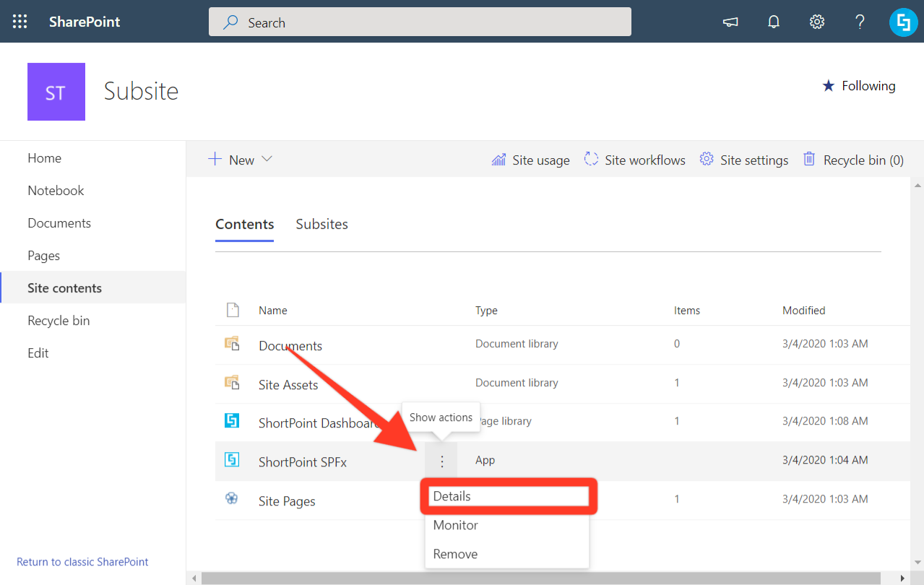924x585 pixels.
Task: Click the Site settings gear icon
Action: point(707,159)
